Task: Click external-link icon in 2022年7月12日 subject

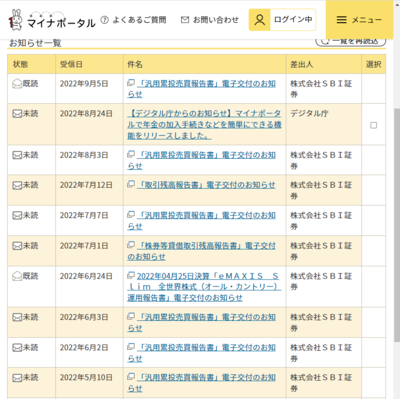Action: click(x=131, y=184)
